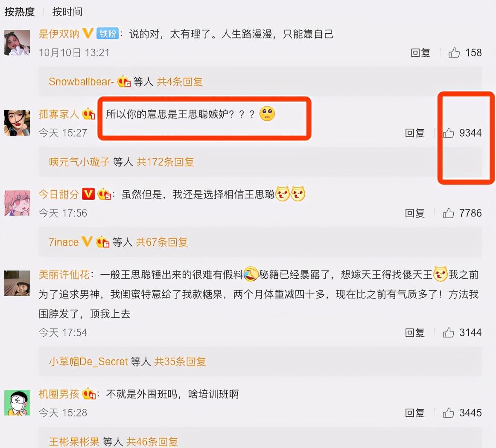Open Snowballbear- user link
Image resolution: width=496 pixels, height=448 pixels.
81,82
